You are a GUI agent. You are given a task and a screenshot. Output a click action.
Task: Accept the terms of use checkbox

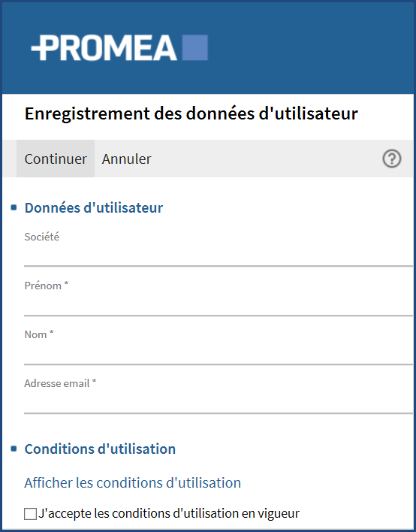tap(30, 514)
